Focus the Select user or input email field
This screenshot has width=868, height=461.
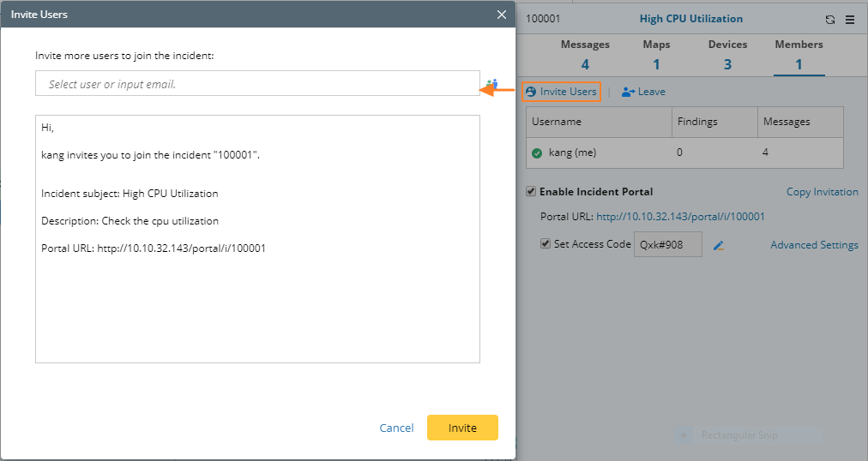(257, 84)
